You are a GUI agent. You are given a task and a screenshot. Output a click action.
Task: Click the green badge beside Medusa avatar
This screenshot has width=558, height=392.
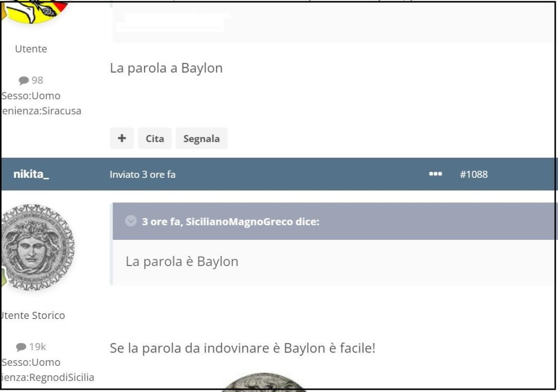pos(4,277)
